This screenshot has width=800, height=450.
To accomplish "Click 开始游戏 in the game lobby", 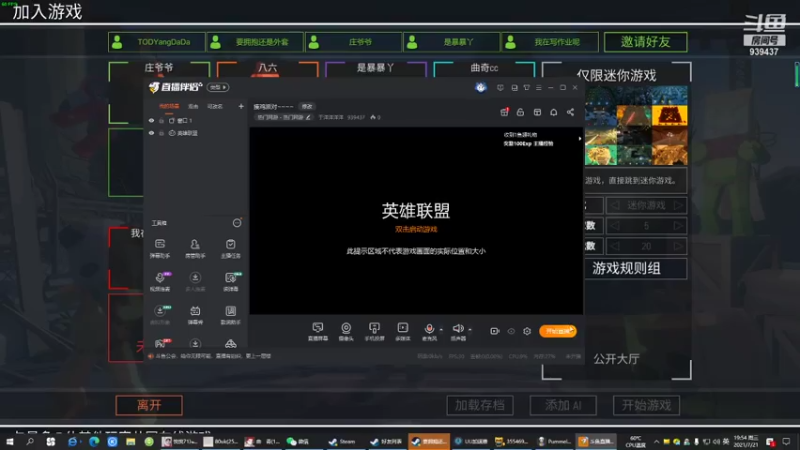I will coord(646,405).
